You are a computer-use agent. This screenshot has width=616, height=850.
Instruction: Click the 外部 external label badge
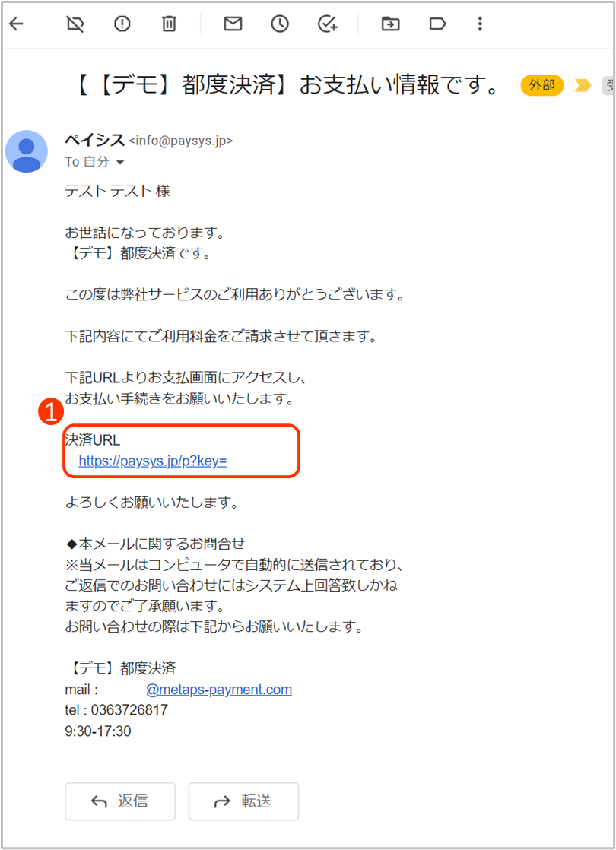click(x=541, y=86)
